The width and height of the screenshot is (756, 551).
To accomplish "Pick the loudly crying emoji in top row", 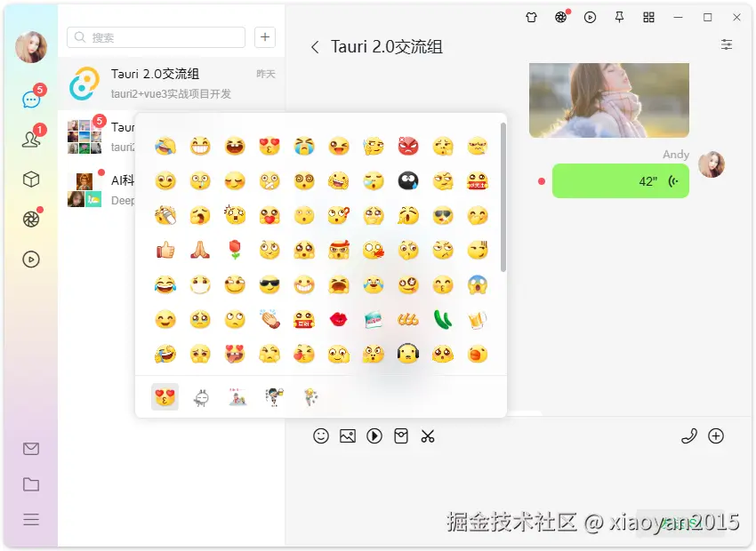I will click(304, 146).
